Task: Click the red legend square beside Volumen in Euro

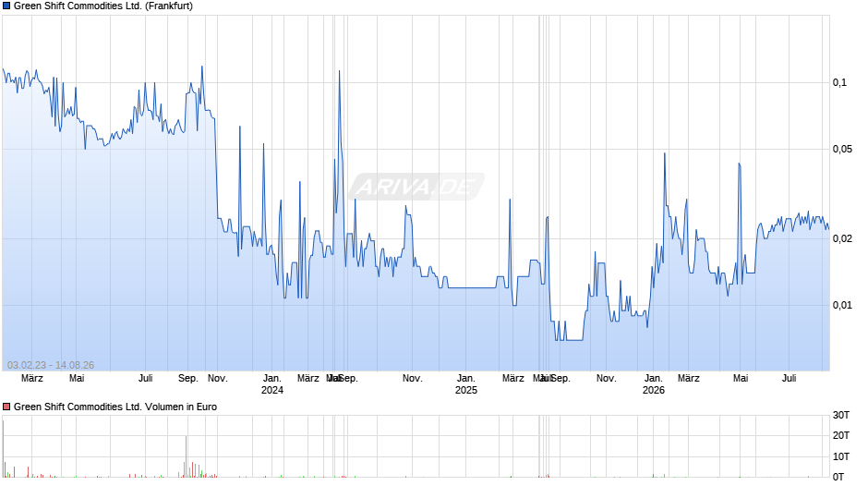Action: coord(6,407)
